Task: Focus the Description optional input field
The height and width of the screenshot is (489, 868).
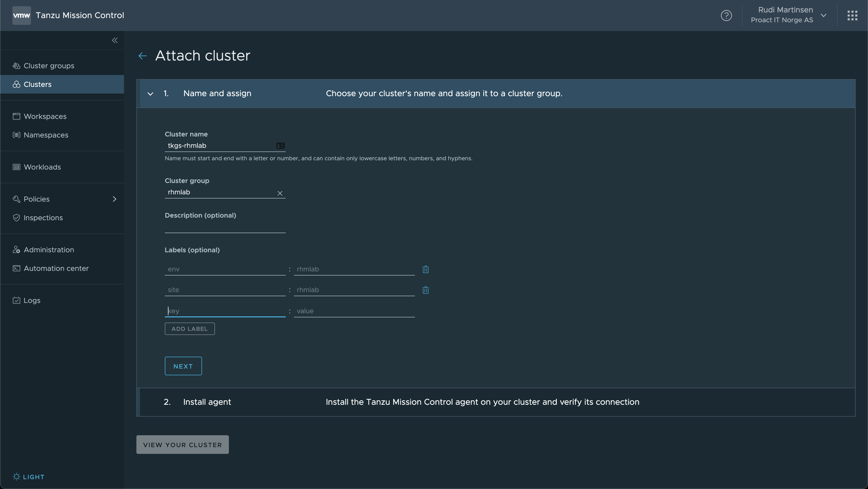Action: (225, 227)
